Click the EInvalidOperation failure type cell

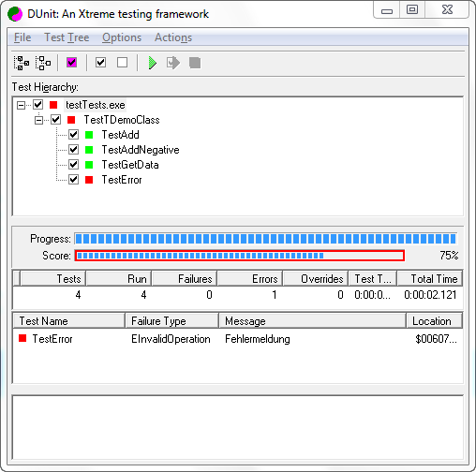pos(171,339)
